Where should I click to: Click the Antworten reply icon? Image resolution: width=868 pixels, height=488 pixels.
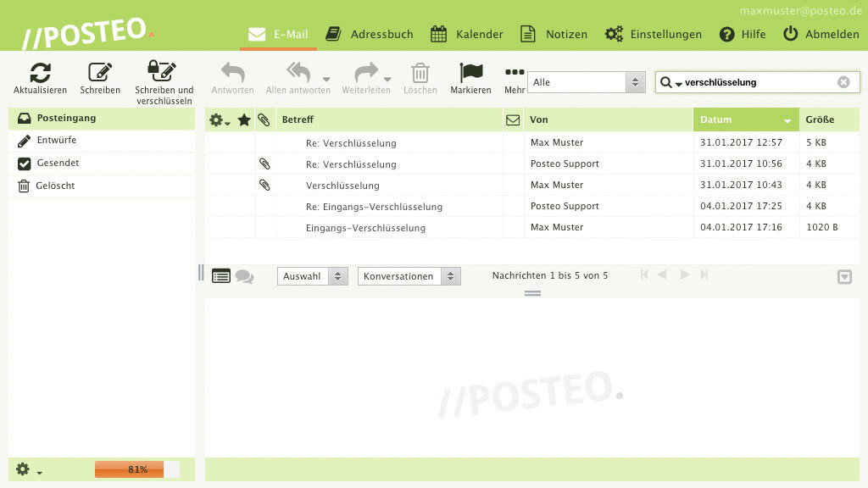pos(232,73)
